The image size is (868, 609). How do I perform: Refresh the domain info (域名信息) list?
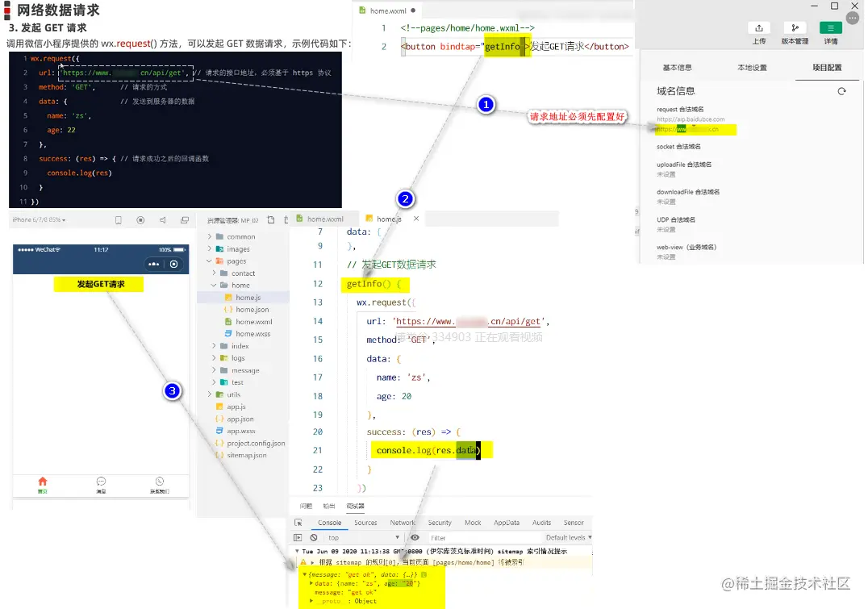(841, 91)
